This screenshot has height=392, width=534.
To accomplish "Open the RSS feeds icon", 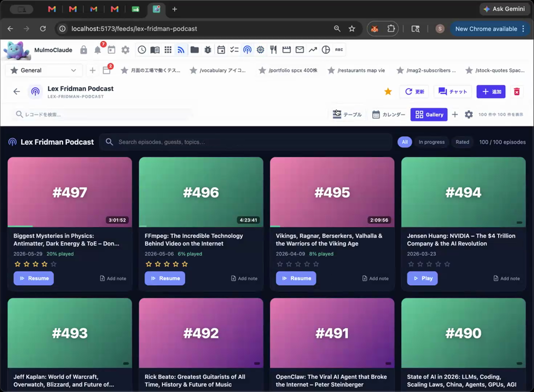I will tap(181, 50).
